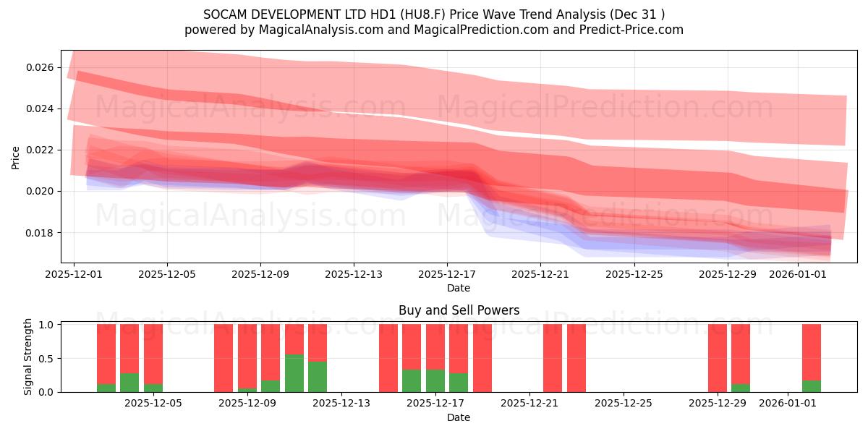Click the 2025-12-01 date tick on price chart
Viewport: 868px width, 434px height.
73,274
